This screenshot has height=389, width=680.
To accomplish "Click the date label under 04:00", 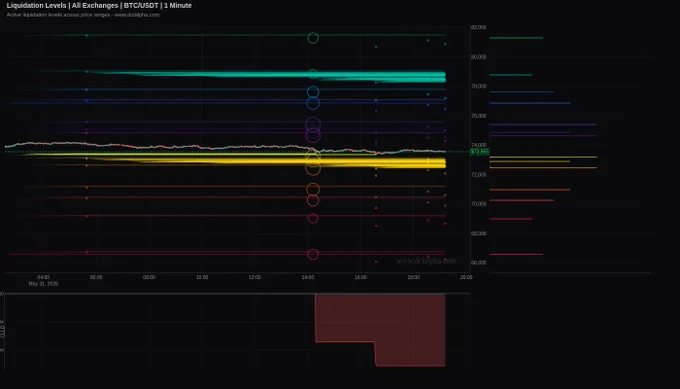I will tap(43, 284).
